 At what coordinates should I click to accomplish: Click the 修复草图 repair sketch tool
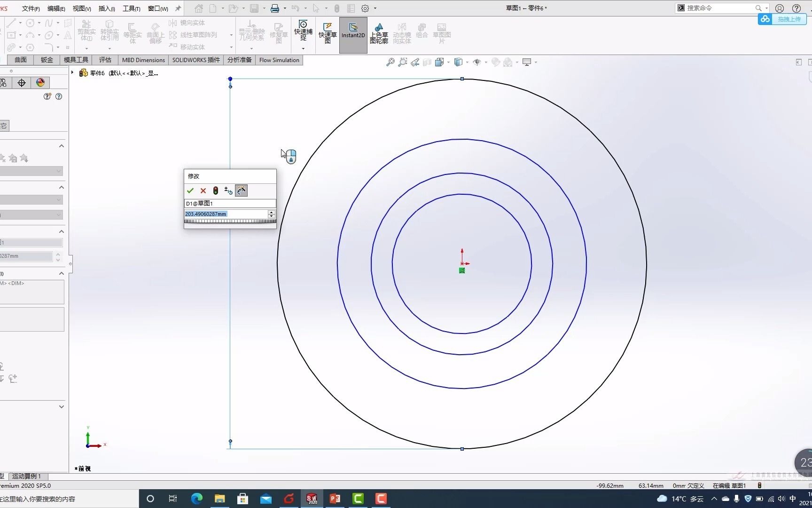pos(279,33)
